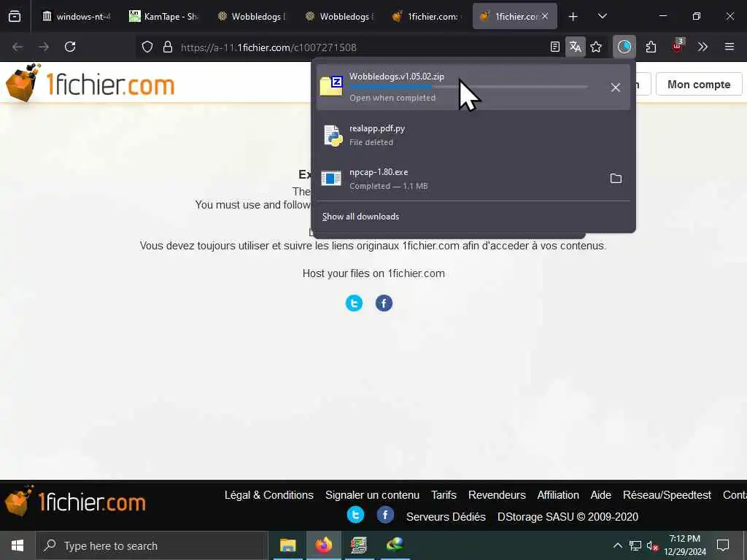The height and width of the screenshot is (560, 747).
Task: Click the Wobbledogs.v1.05.02.zip download entry
Action: click(473, 87)
